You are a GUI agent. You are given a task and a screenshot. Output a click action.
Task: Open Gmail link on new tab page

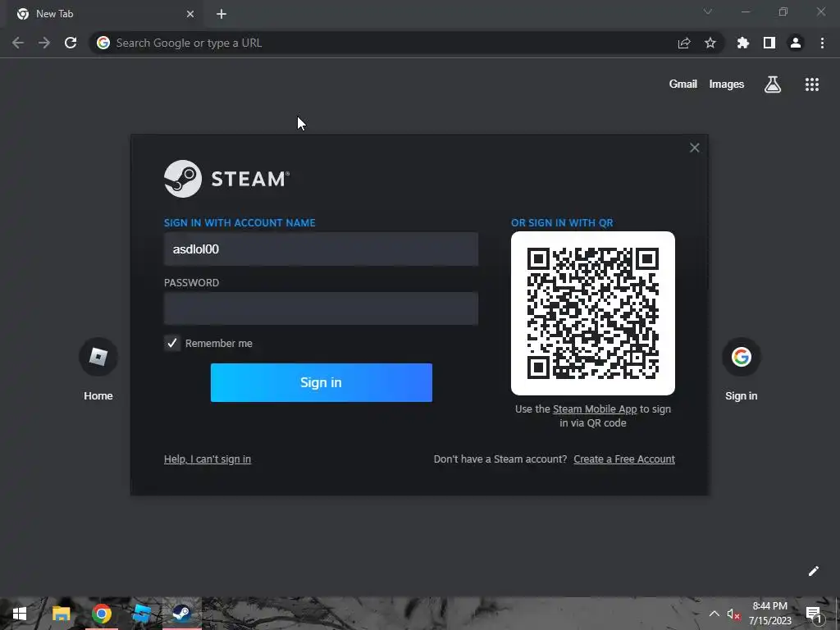pos(683,84)
